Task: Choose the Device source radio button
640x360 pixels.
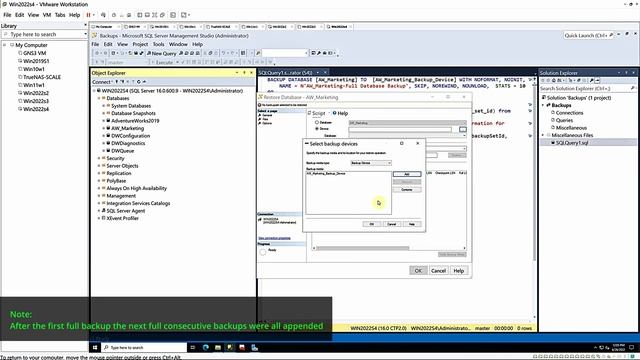Action: point(317,129)
